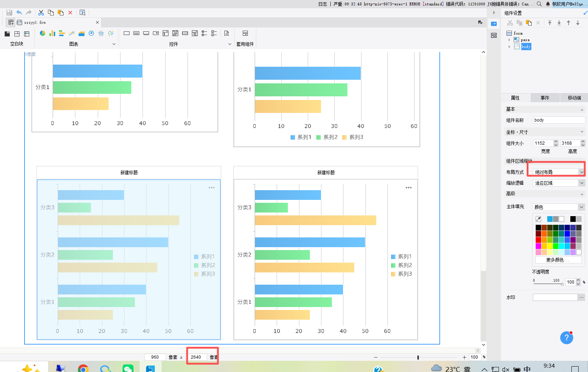
Task: Expand the para node in component tree
Action: pos(509,40)
